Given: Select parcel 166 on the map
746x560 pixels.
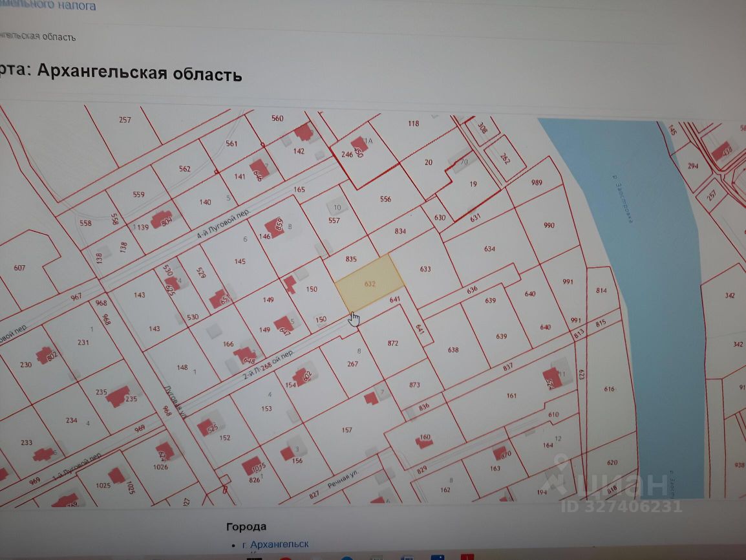Looking at the screenshot, I should pyautogui.click(x=228, y=343).
